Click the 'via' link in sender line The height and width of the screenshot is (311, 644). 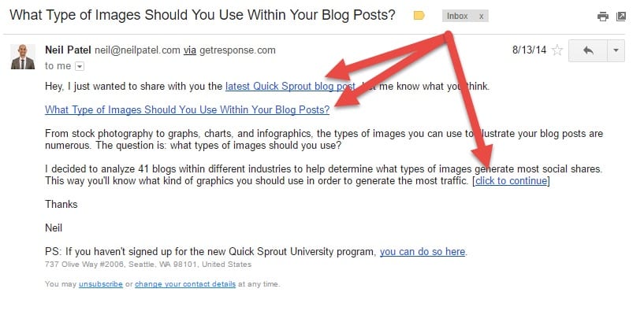[190, 50]
